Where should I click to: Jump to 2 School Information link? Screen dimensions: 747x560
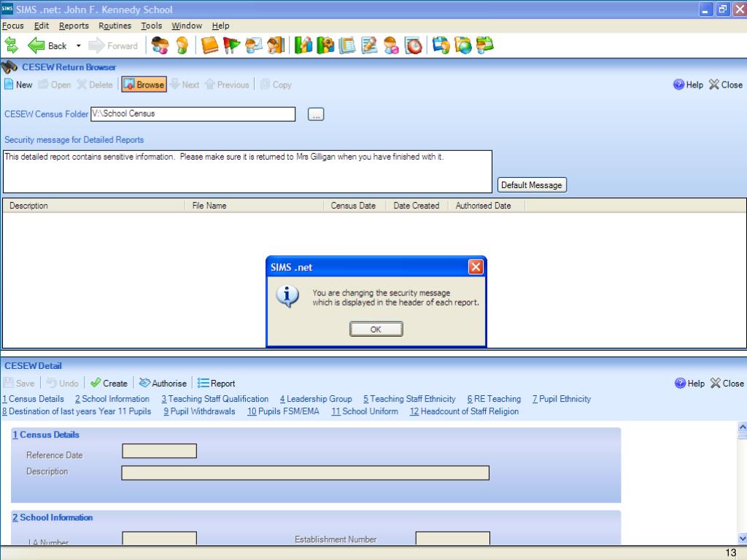coord(112,399)
